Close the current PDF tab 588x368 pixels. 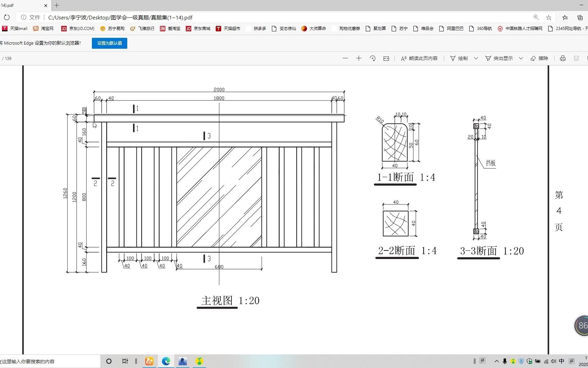pos(46,5)
